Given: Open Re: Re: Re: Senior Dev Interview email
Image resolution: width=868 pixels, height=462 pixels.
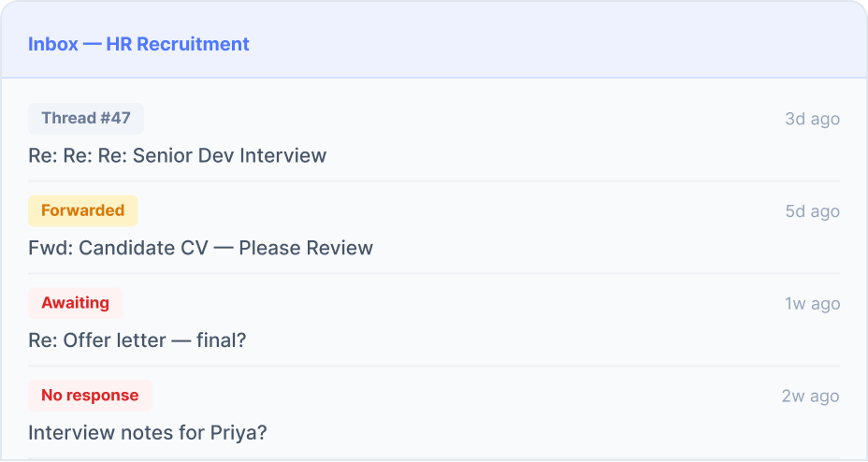Looking at the screenshot, I should (177, 155).
